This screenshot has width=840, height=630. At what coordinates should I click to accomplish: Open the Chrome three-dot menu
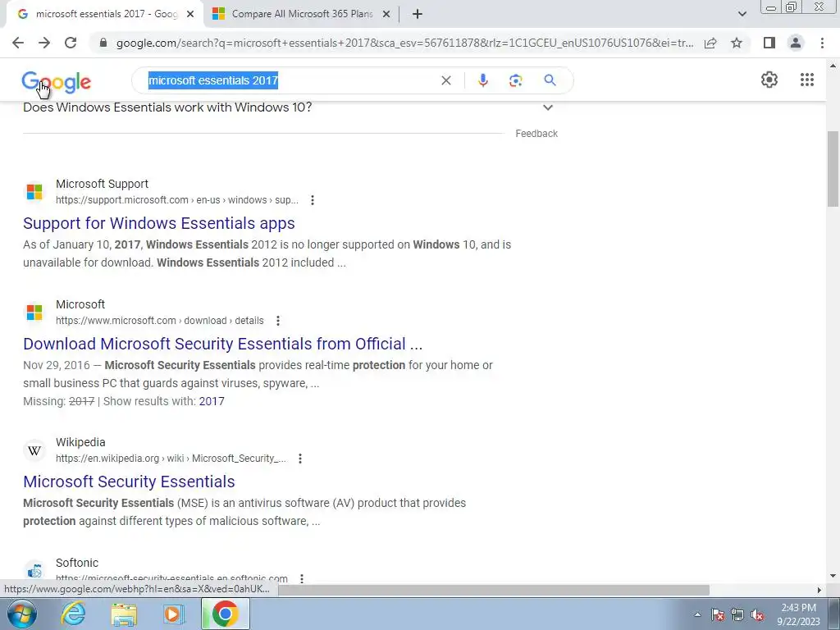[822, 43]
